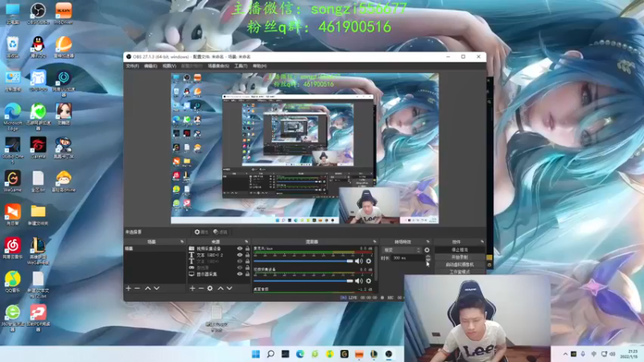644x362 pixels.
Task: Switch to OBS from the taskbar icon
Action: click(389, 354)
